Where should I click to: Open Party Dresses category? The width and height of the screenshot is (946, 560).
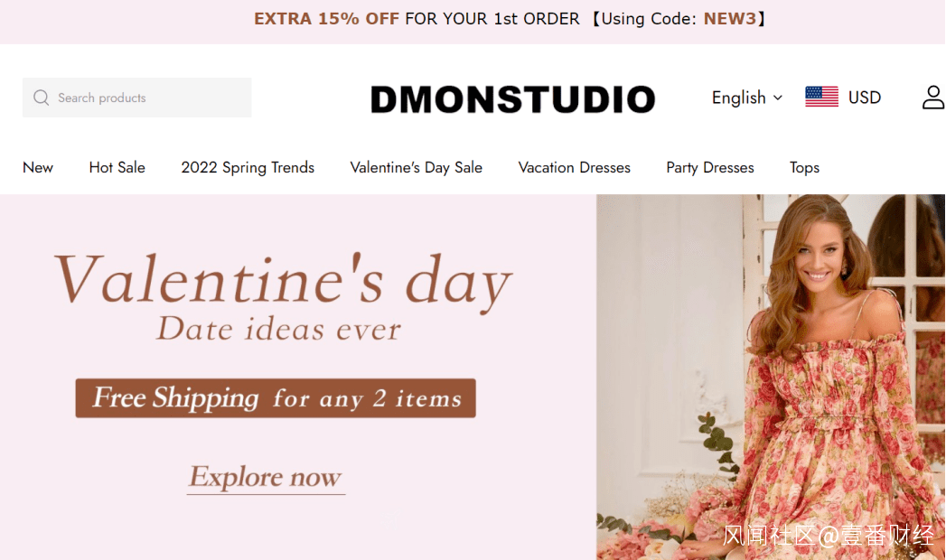[710, 168]
